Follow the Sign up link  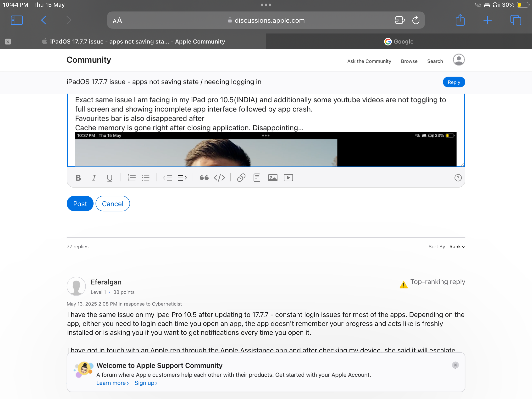click(x=146, y=383)
